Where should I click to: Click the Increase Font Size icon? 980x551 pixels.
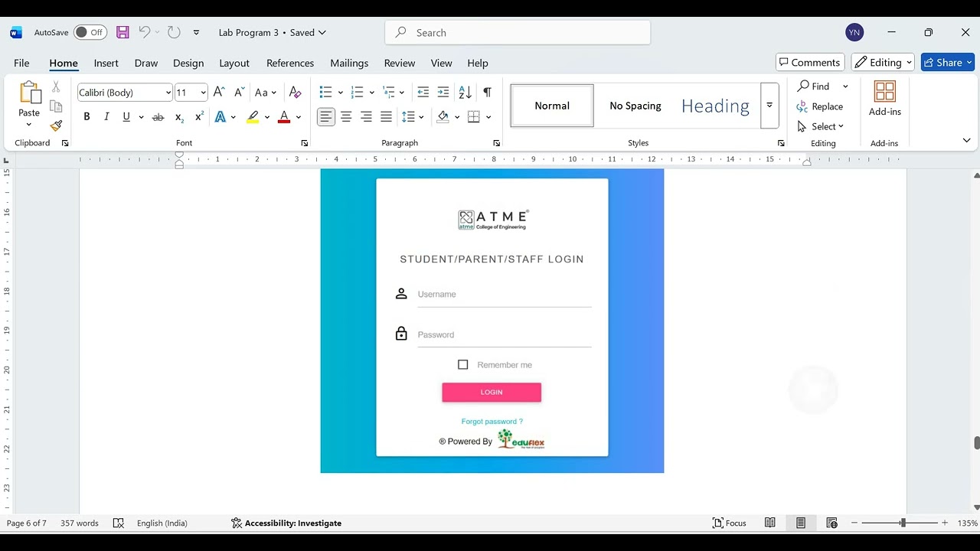[x=219, y=93]
